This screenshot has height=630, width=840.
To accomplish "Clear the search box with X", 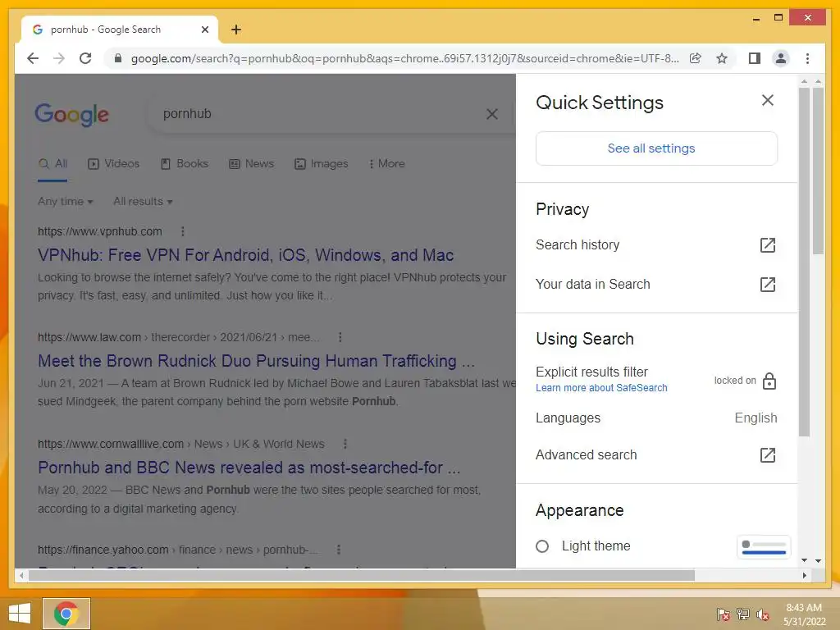I will point(492,113).
